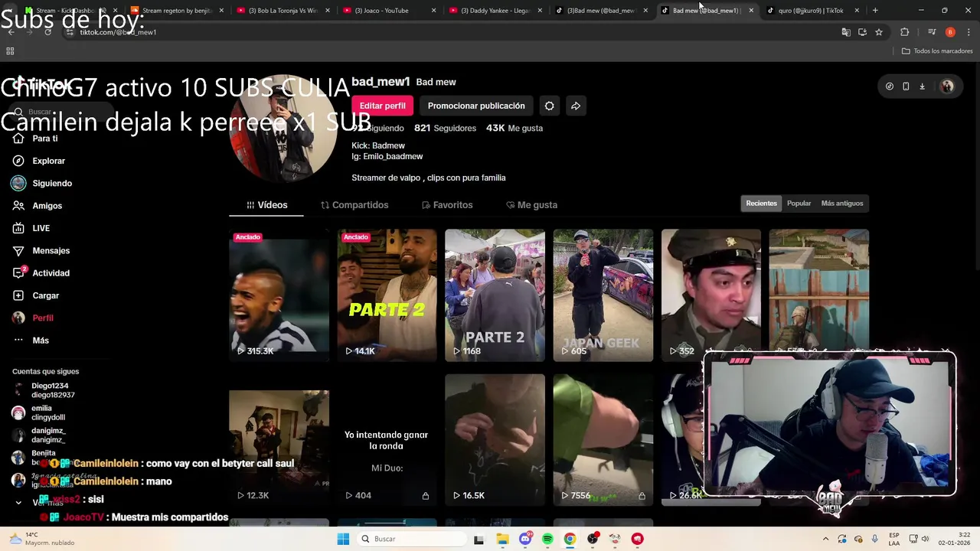Open pinned video with 315.3K views
980x551 pixels.
[x=279, y=295]
